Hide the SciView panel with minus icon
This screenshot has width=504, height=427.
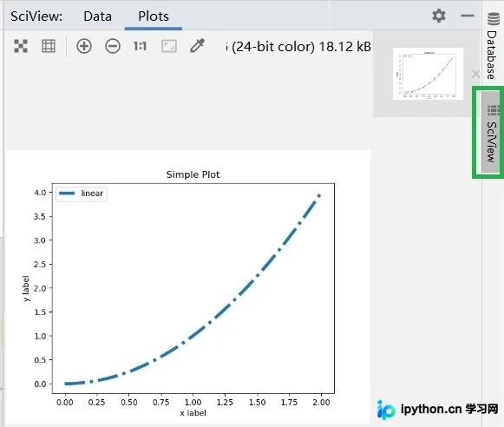point(468,16)
